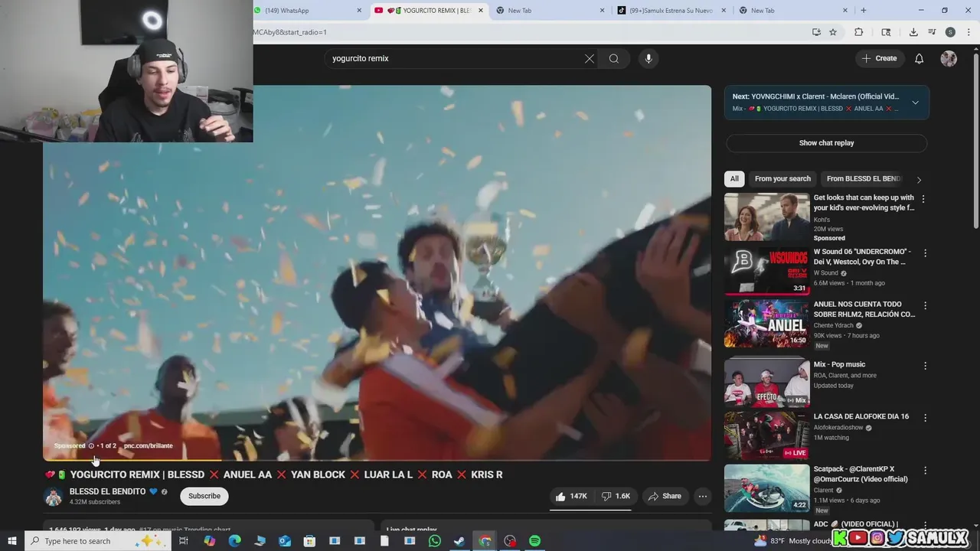Open Task View on taskbar
This screenshot has height=551, width=980.
click(184, 541)
